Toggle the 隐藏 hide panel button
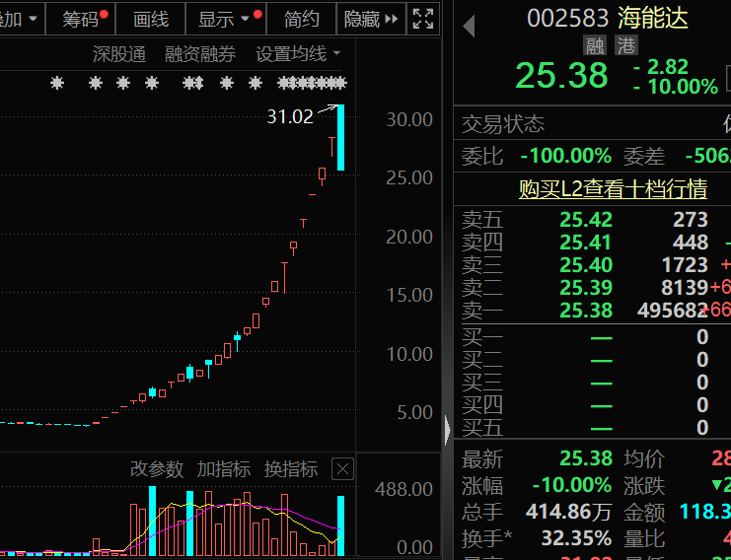The image size is (731, 560). tap(369, 19)
